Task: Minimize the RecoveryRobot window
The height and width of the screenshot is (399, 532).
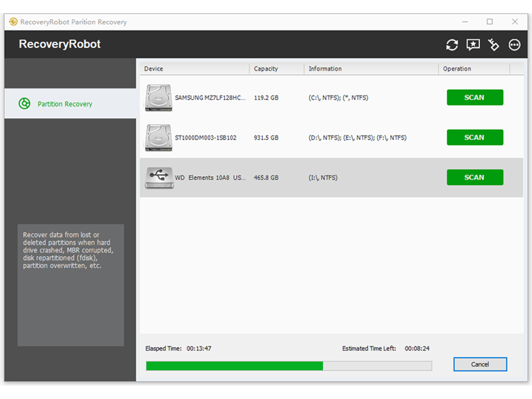Action: (x=465, y=22)
